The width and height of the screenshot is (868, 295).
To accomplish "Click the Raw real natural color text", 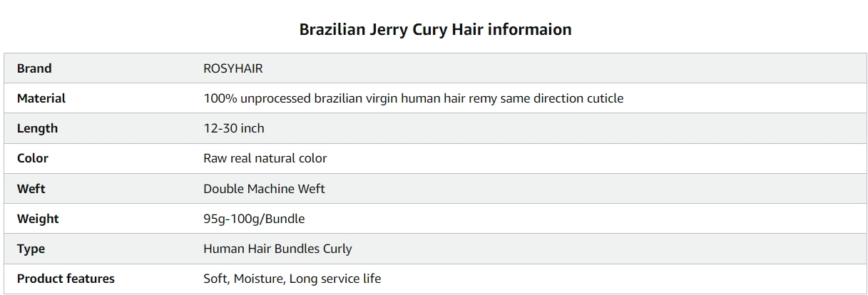I will [265, 158].
